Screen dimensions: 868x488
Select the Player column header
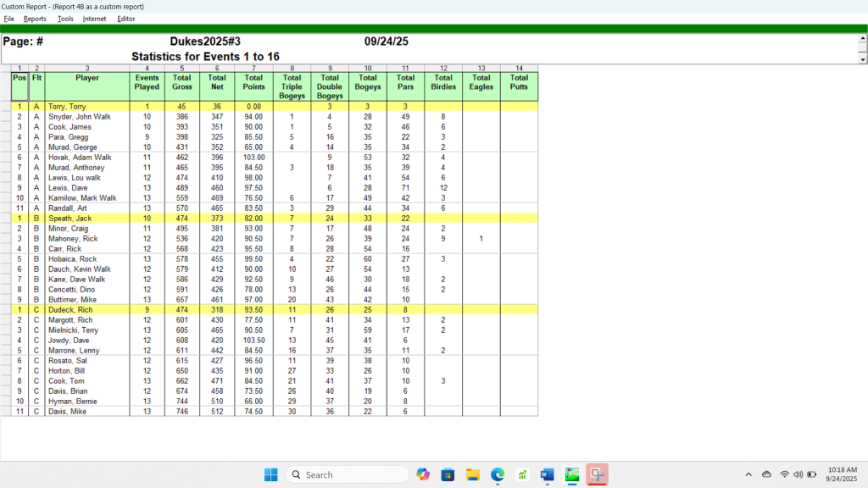pyautogui.click(x=87, y=78)
